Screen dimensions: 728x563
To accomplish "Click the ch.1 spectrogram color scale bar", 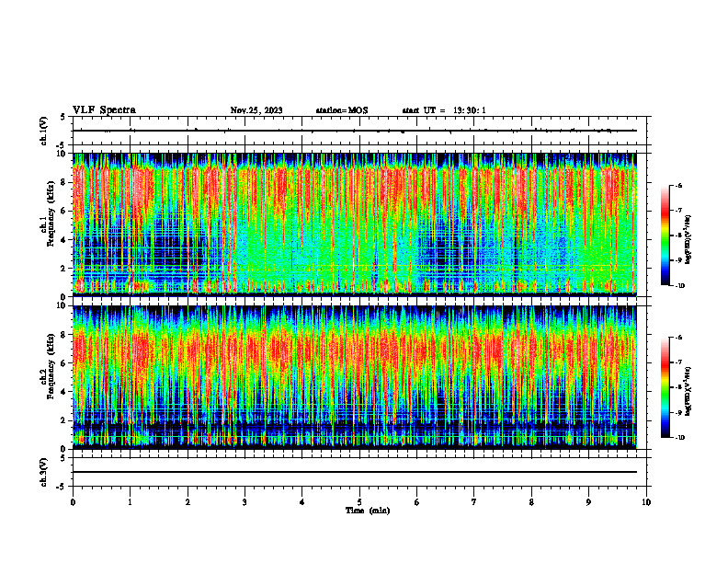I will (x=665, y=236).
